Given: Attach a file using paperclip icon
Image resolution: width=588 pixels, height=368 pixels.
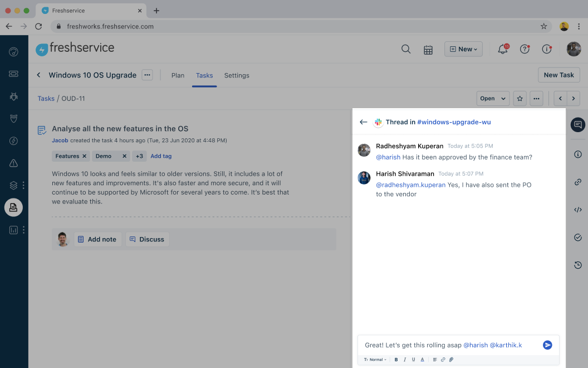Looking at the screenshot, I should pos(451,360).
